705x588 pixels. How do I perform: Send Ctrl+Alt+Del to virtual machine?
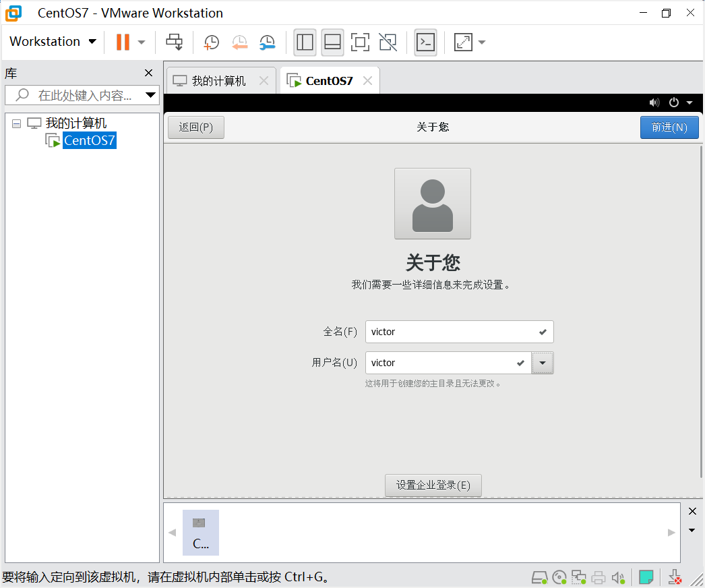coord(174,42)
